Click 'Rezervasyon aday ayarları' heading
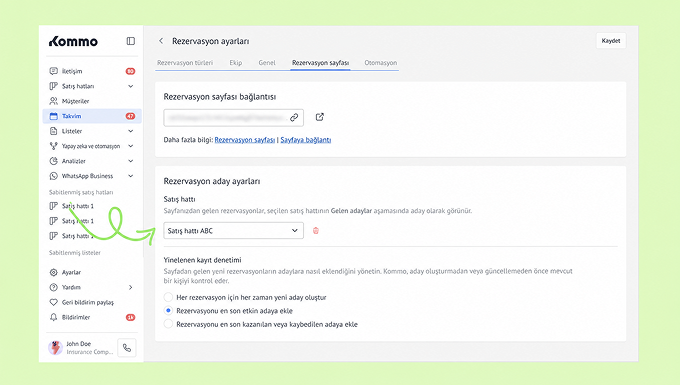 click(212, 181)
